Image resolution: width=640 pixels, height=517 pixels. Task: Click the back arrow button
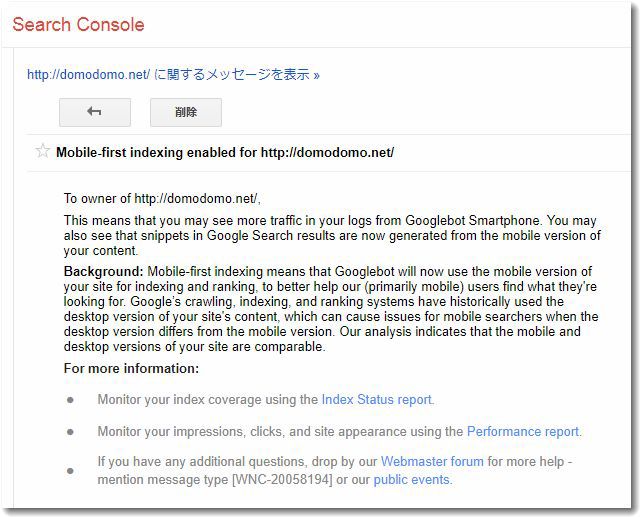pyautogui.click(x=95, y=112)
